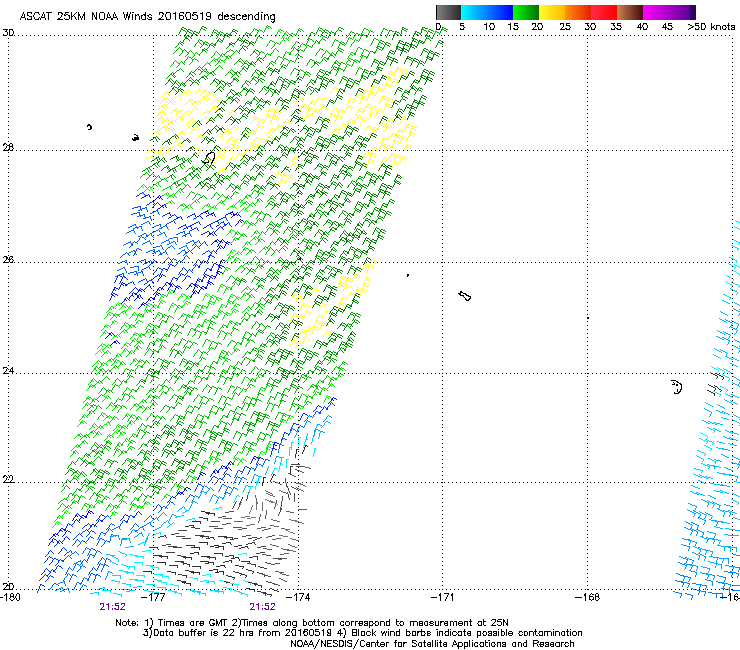Click the title text 'ASCAT 25KM NOAA Winds 20160519 descending'

point(147,16)
